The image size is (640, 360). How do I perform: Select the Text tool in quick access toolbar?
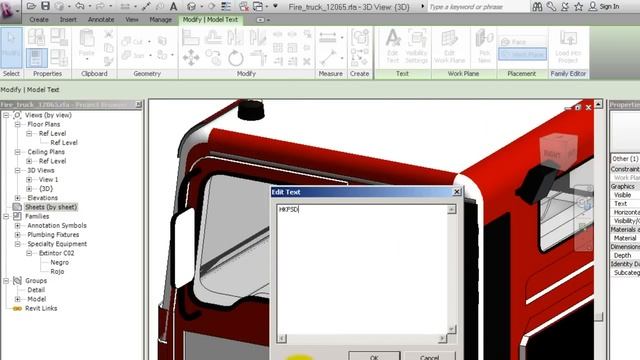(x=173, y=6)
